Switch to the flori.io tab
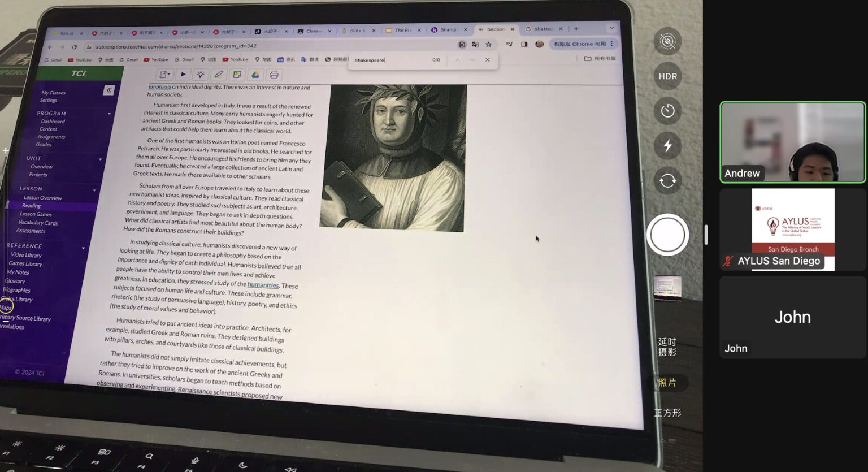 tap(67, 33)
